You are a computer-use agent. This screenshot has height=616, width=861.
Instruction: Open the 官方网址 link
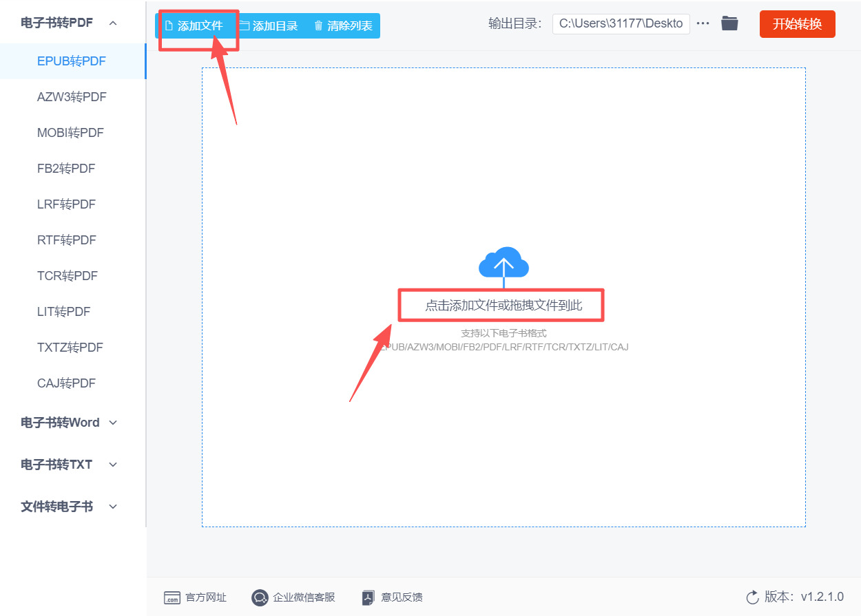(206, 597)
